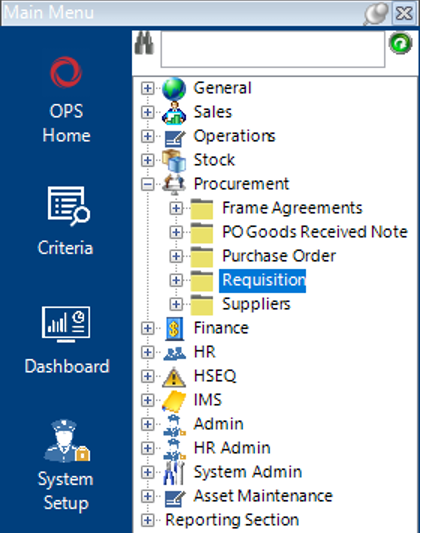Click the Sales person icon
The image size is (421, 535).
174,113
